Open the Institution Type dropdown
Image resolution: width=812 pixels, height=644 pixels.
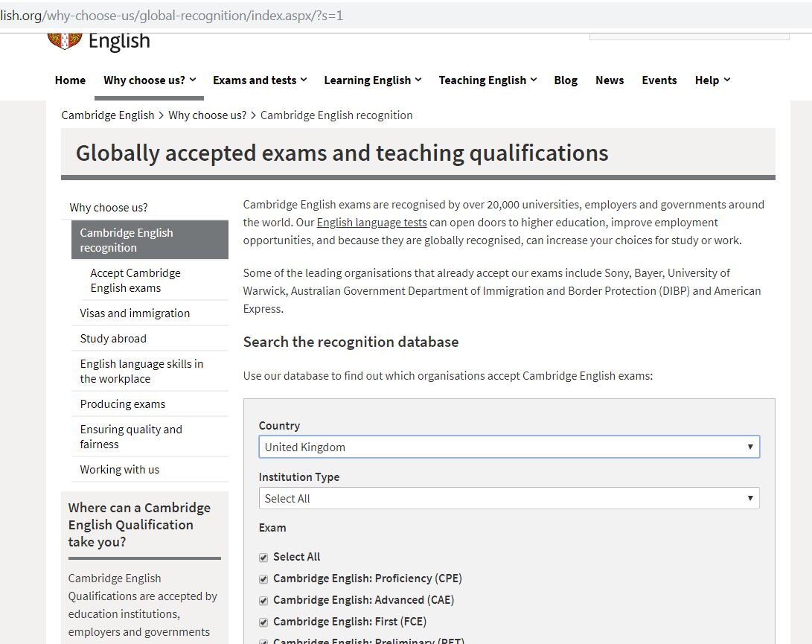click(509, 497)
